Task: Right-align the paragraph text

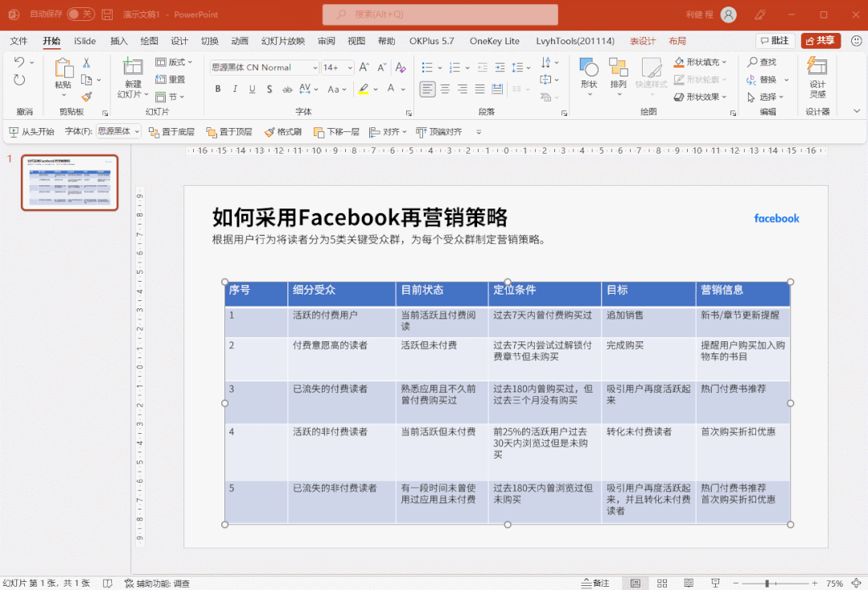Action: (463, 89)
